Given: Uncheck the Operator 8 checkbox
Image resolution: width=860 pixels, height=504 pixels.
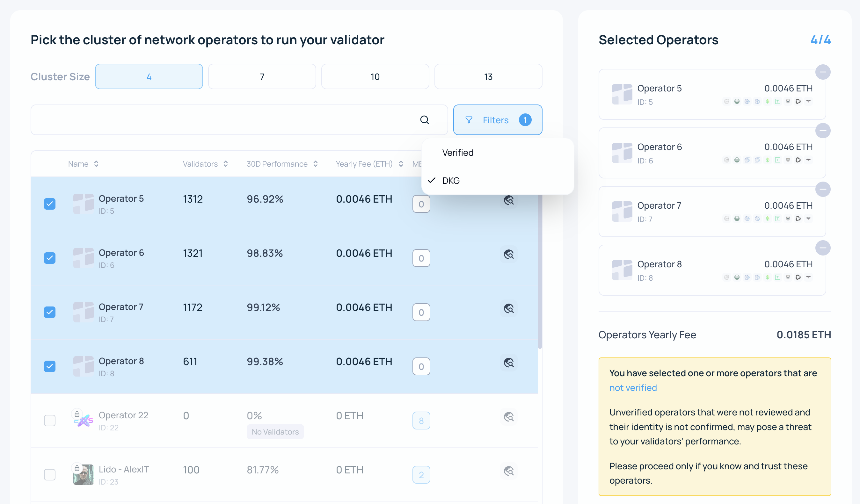Looking at the screenshot, I should [50, 366].
